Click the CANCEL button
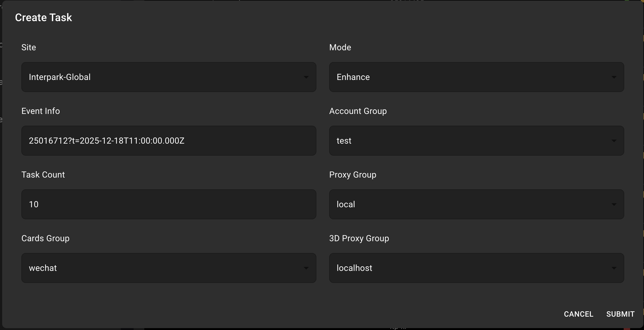644x330 pixels. 578,314
